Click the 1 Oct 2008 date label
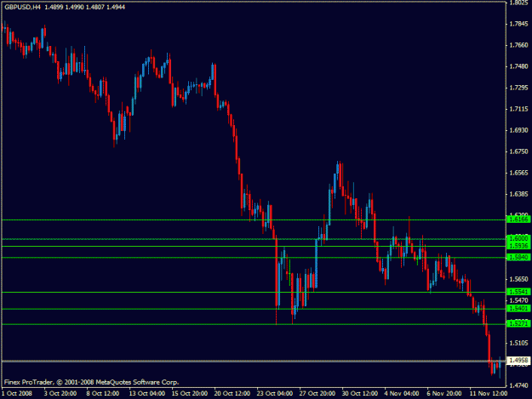The height and width of the screenshot is (399, 532). 17,393
